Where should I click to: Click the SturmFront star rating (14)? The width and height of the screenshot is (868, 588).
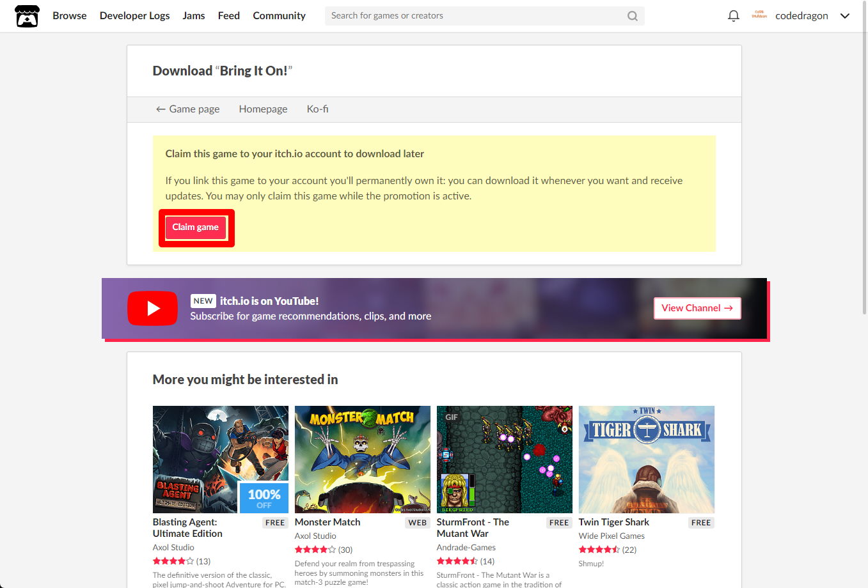466,561
